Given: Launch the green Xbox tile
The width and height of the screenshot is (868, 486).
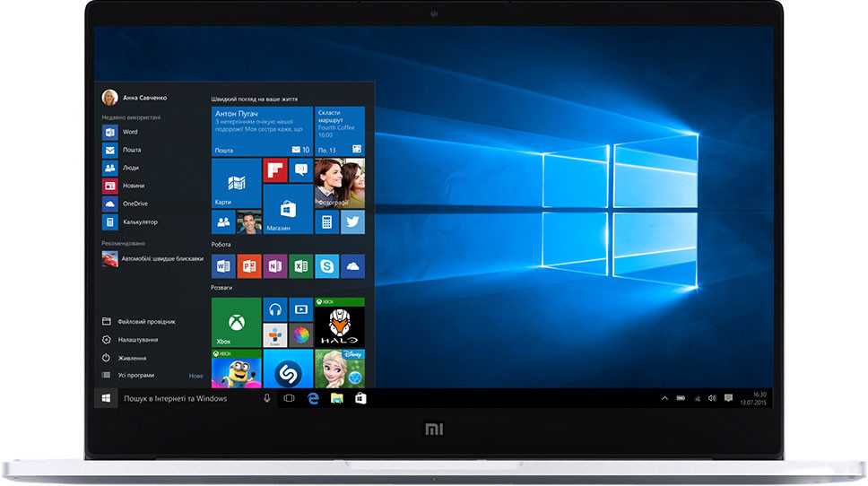Looking at the screenshot, I should 236,323.
